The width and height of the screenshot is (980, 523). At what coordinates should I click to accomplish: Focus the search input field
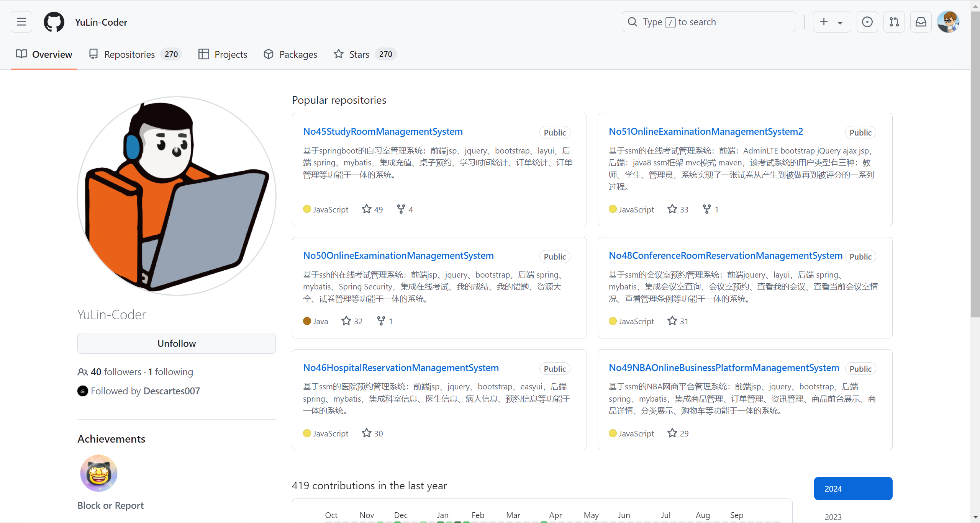pos(708,22)
